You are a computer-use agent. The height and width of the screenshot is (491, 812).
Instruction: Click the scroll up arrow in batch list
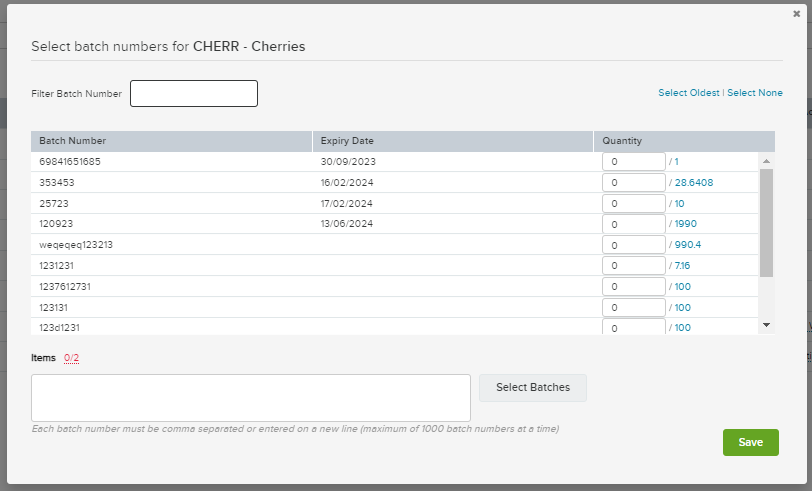point(766,162)
